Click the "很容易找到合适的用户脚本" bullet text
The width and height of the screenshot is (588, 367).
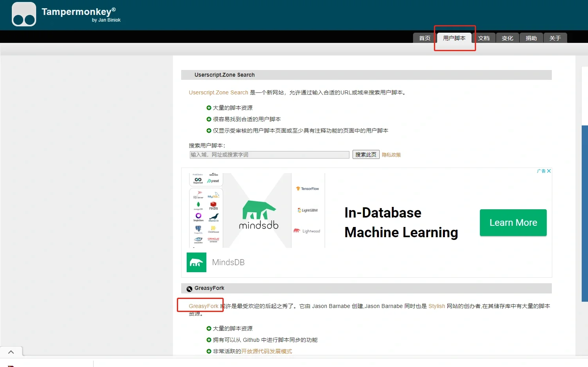pyautogui.click(x=247, y=119)
